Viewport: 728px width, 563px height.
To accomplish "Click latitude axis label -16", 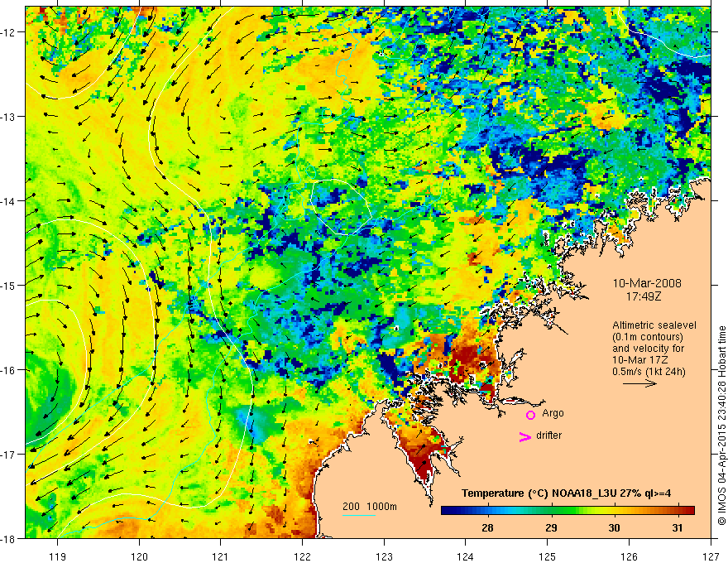I will click(8, 370).
